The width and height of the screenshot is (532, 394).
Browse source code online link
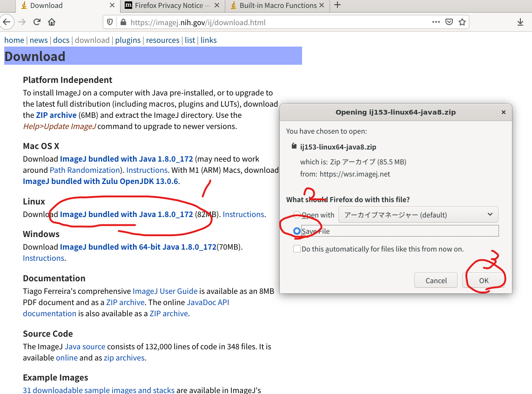(x=67, y=358)
